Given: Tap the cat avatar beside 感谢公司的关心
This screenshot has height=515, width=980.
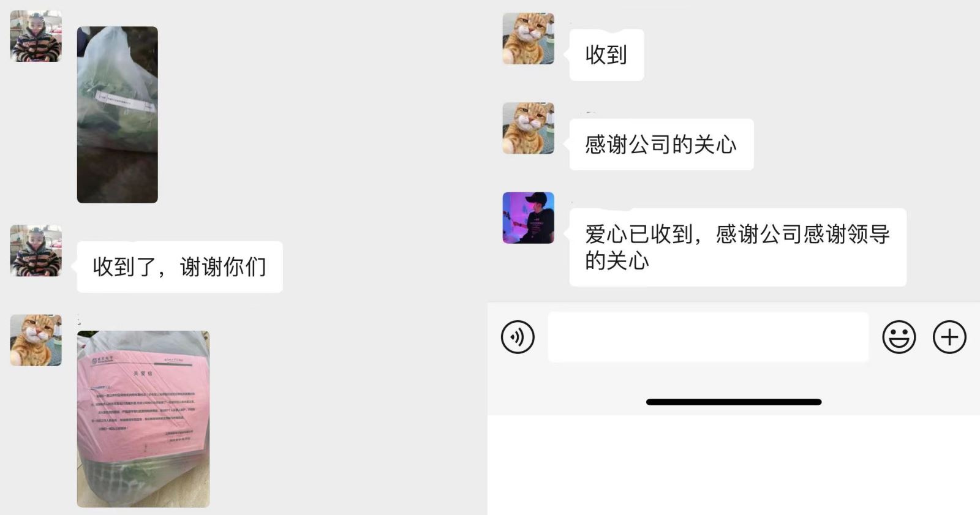Looking at the screenshot, I should tap(528, 128).
